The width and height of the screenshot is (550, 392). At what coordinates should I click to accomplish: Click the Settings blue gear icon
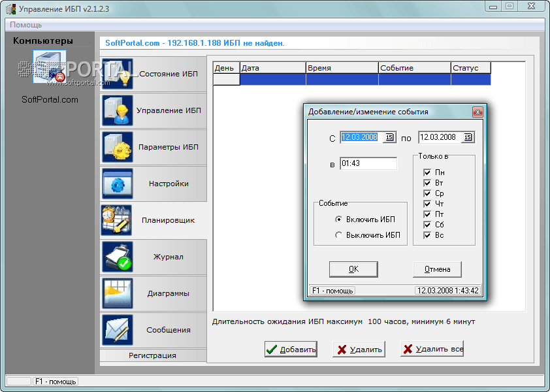click(118, 184)
